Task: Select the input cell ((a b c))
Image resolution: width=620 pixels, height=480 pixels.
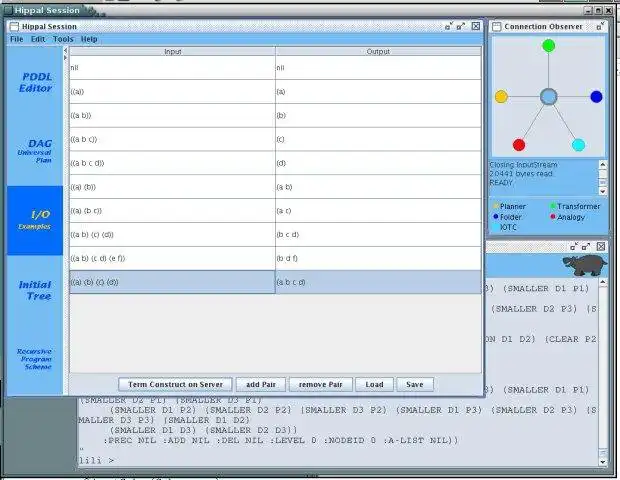Action: [x=172, y=139]
